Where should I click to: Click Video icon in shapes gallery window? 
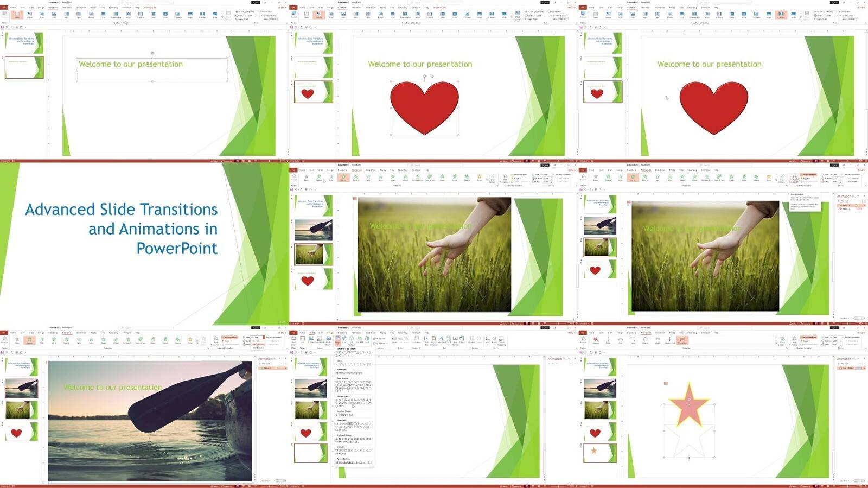488,340
